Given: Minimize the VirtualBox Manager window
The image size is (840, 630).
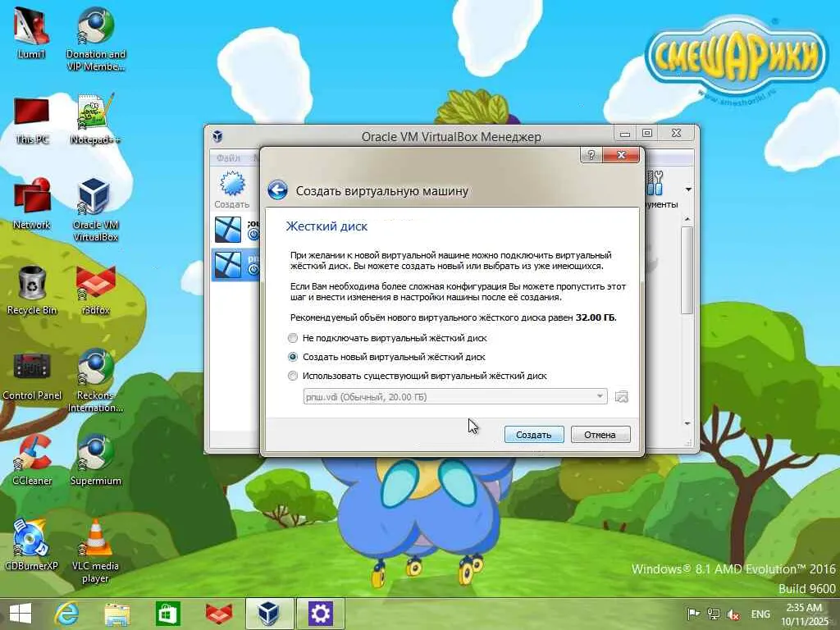Looking at the screenshot, I should [x=624, y=133].
